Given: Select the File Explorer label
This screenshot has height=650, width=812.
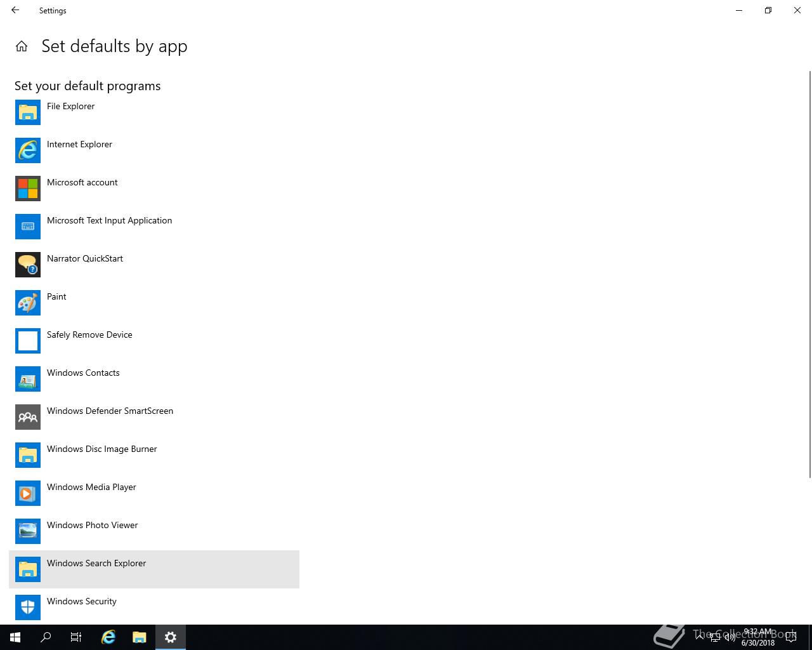Looking at the screenshot, I should [70, 106].
